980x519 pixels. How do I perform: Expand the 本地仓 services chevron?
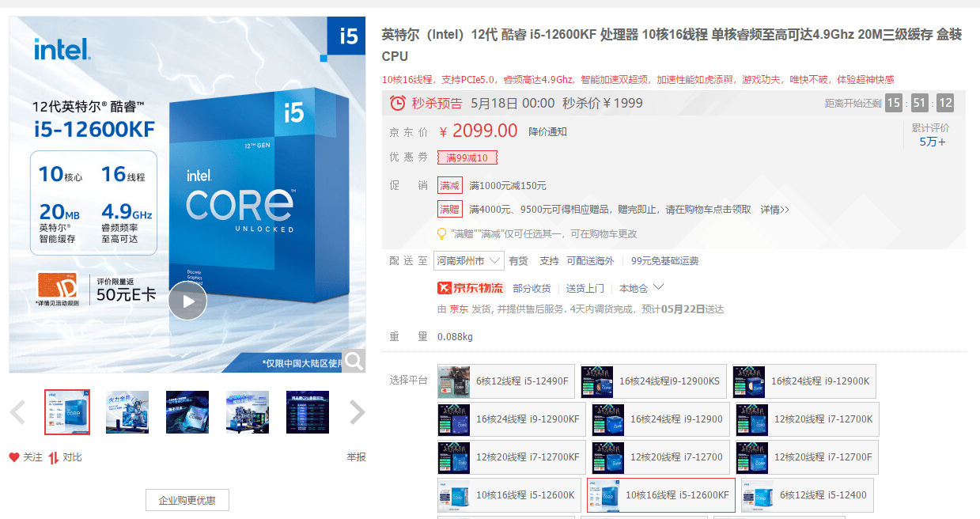click(x=658, y=287)
